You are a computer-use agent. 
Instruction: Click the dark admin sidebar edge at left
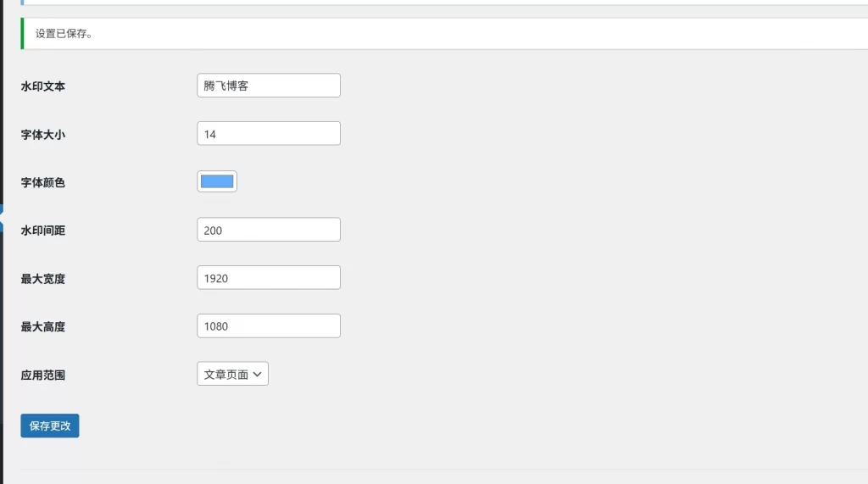(2, 254)
